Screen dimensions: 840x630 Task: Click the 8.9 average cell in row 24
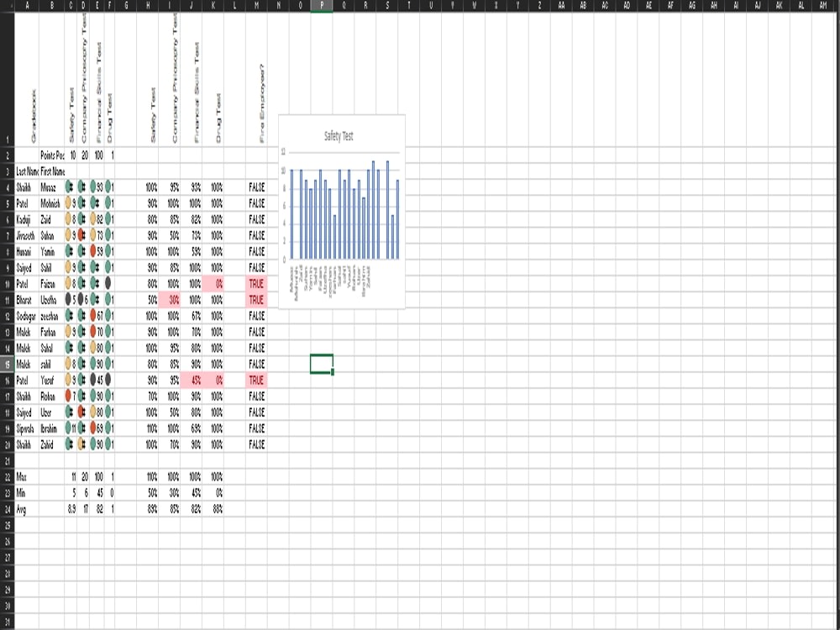[71, 508]
